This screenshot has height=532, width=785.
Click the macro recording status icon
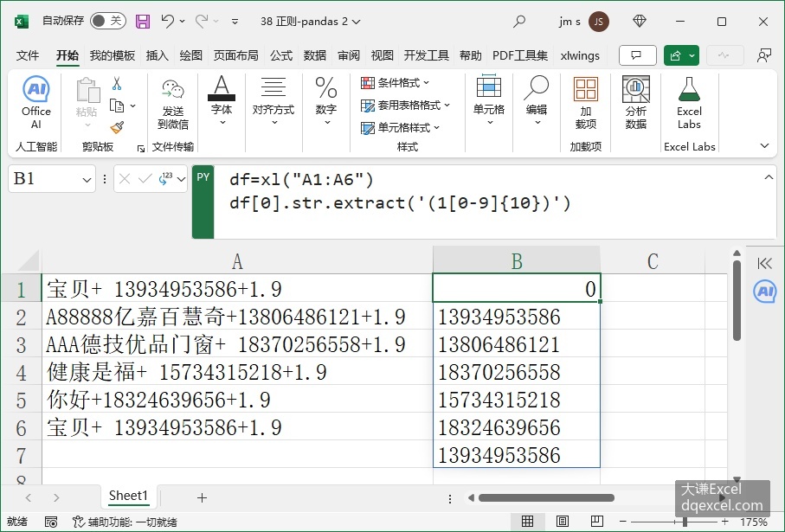pyautogui.click(x=50, y=522)
